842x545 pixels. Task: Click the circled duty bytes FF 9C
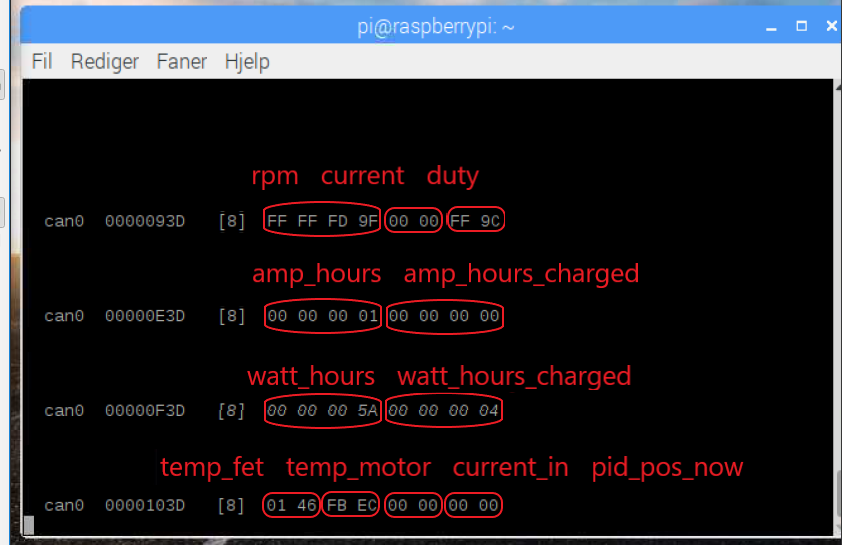476,221
